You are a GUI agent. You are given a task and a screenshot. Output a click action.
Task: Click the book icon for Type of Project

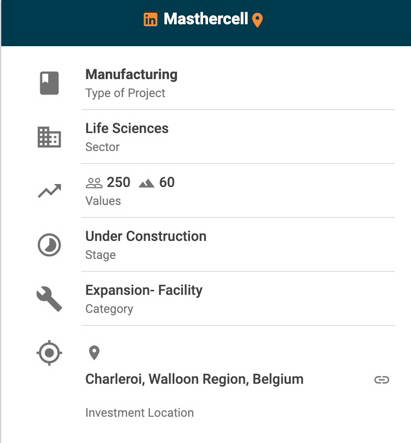tap(49, 83)
